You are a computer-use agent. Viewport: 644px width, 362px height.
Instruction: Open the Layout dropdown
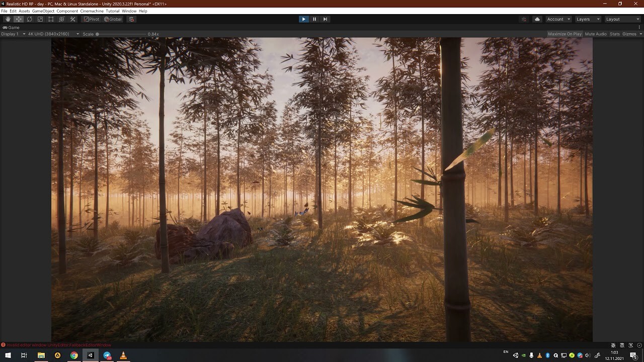tap(622, 19)
